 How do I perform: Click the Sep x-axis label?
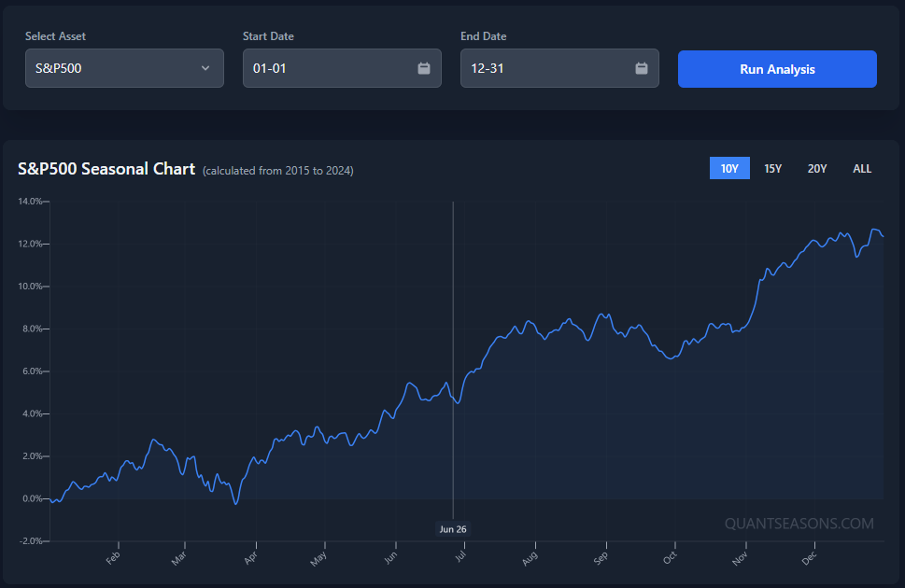[601, 557]
